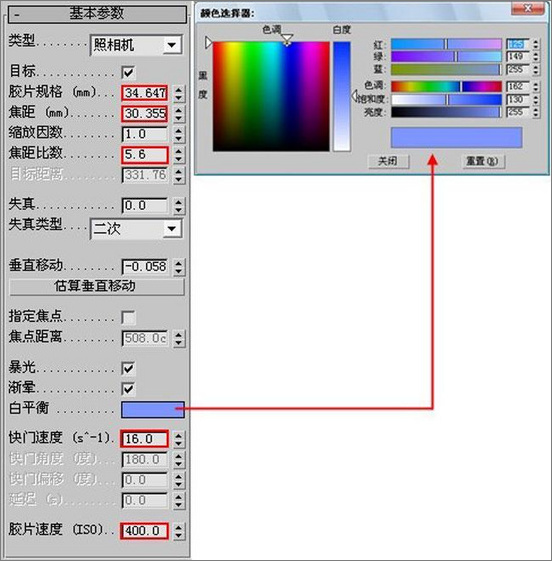Viewport: 552px width, 561px height.
Task: Click the 蓝 value field 255
Action: click(x=517, y=69)
